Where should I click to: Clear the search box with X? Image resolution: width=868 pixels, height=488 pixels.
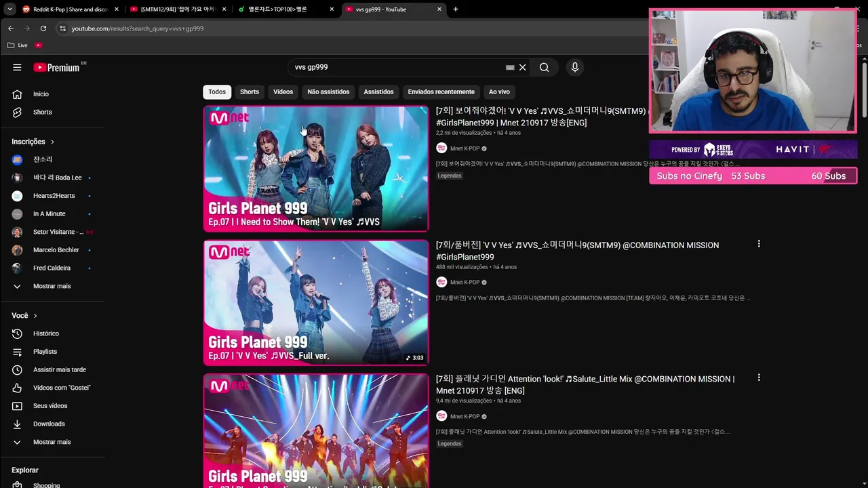pos(522,67)
